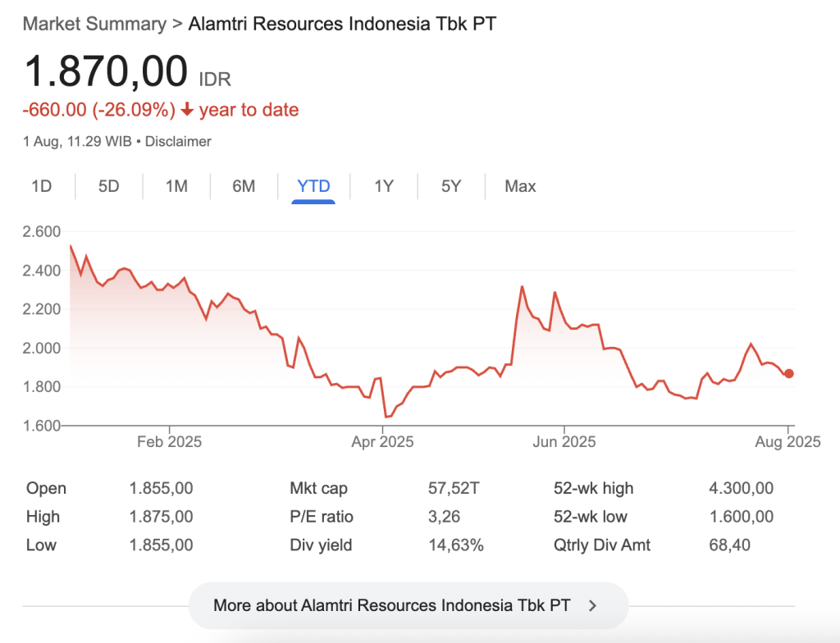840x643 pixels.
Task: Switch to the 5D time range tab
Action: point(109,186)
